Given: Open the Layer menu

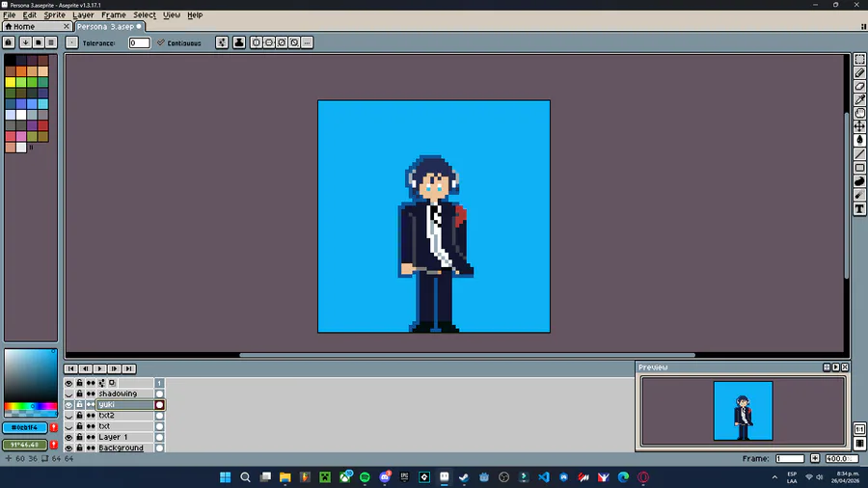Looking at the screenshot, I should point(83,14).
